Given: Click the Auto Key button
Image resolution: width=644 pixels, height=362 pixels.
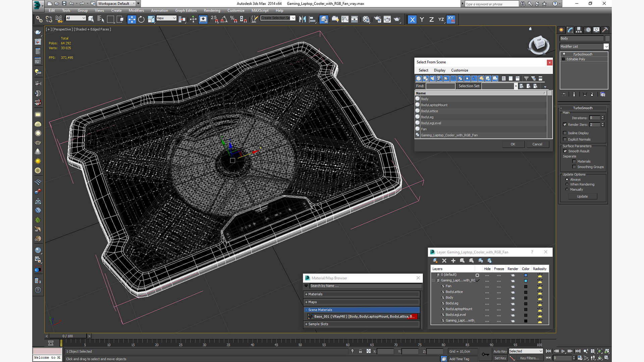Looking at the screenshot, I should [500, 352].
